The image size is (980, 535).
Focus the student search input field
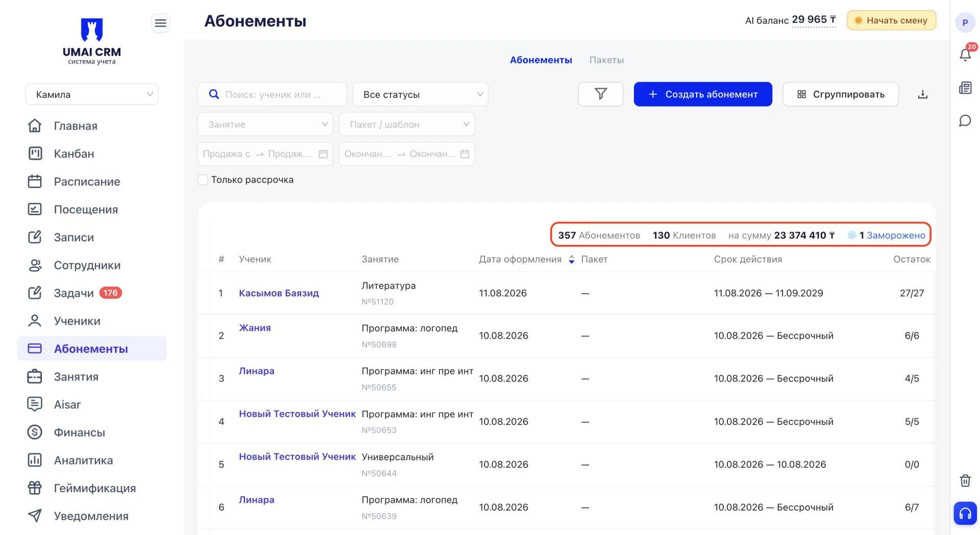click(272, 94)
